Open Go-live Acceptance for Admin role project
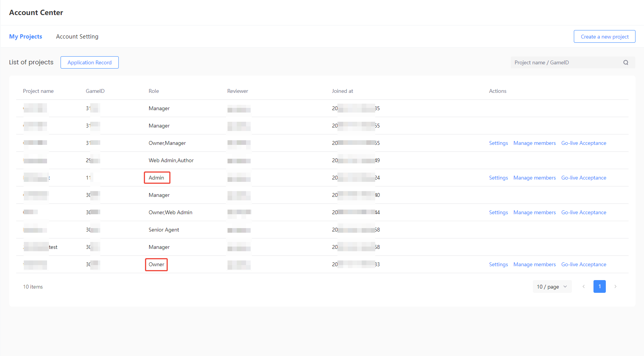The image size is (644, 356). click(583, 178)
